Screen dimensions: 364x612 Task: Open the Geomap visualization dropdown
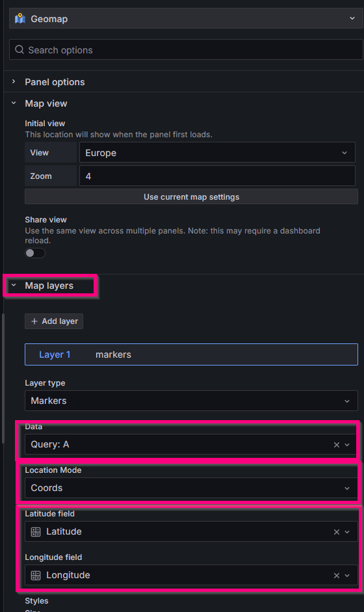click(x=185, y=18)
